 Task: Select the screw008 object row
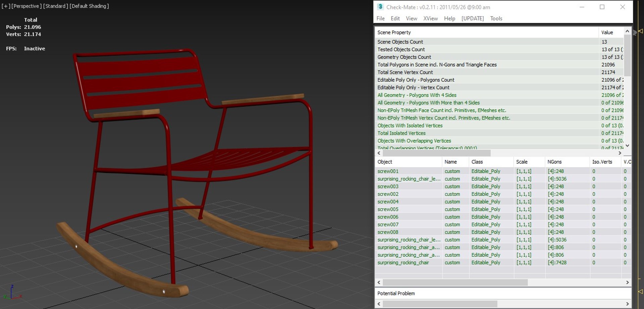(503, 232)
